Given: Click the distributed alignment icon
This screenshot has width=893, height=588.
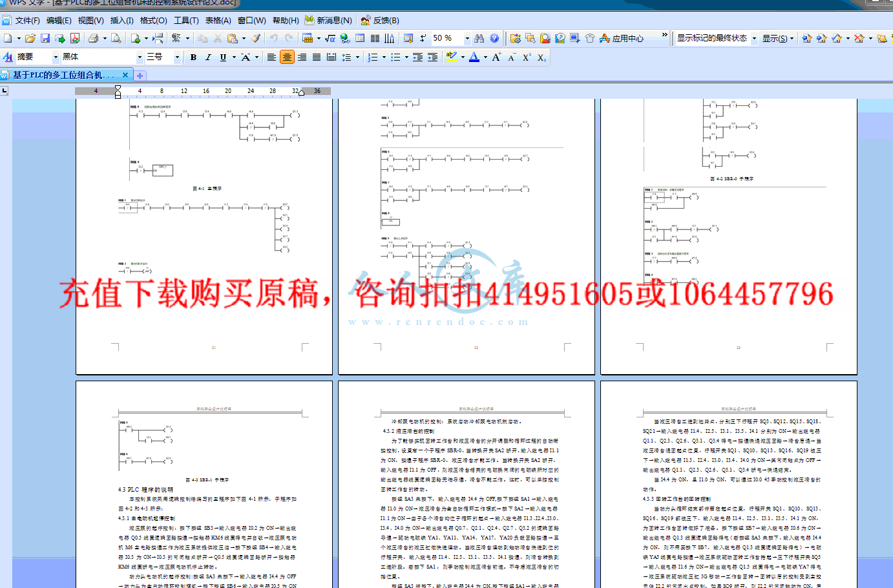Looking at the screenshot, I should click(x=331, y=58).
